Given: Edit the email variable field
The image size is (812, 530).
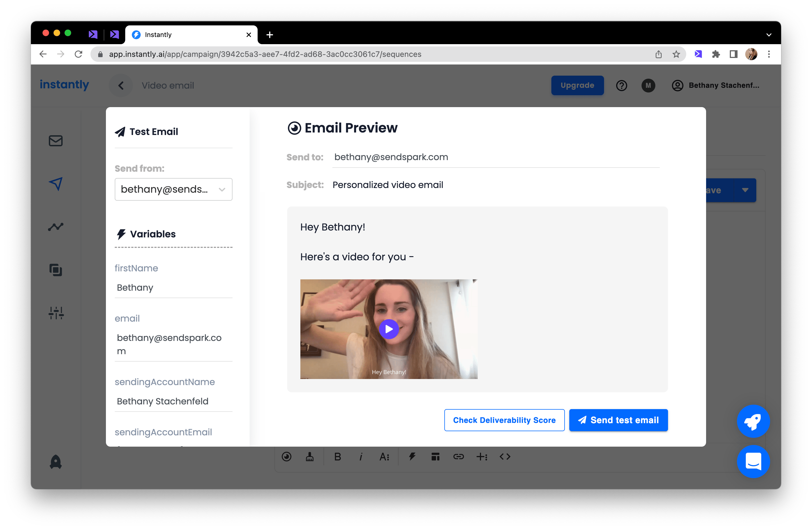Looking at the screenshot, I should tap(173, 344).
